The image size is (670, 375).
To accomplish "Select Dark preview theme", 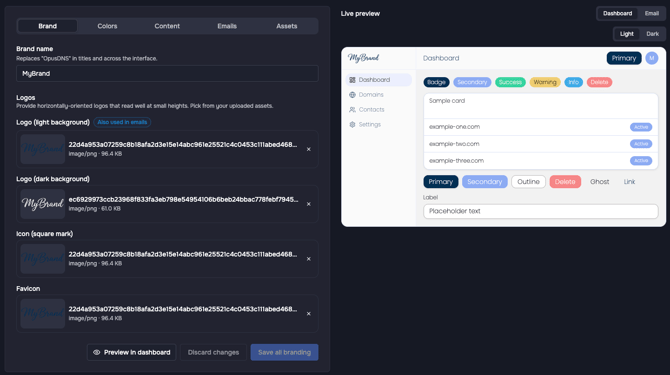I will (652, 34).
